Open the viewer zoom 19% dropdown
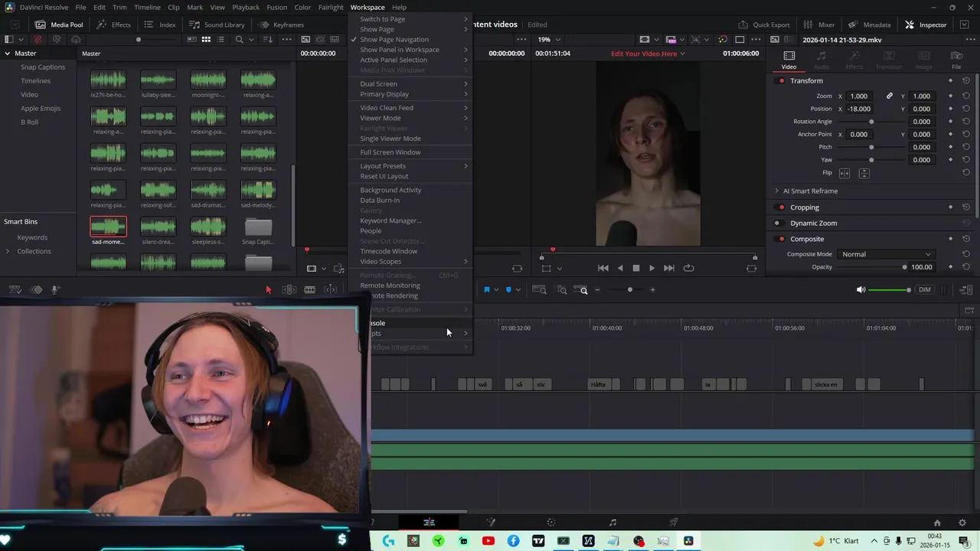This screenshot has width=980, height=551. tap(548, 39)
